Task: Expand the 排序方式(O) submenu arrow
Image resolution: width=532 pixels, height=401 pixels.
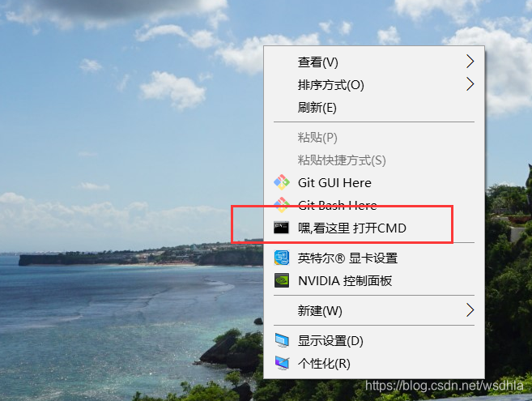Action: tap(470, 84)
